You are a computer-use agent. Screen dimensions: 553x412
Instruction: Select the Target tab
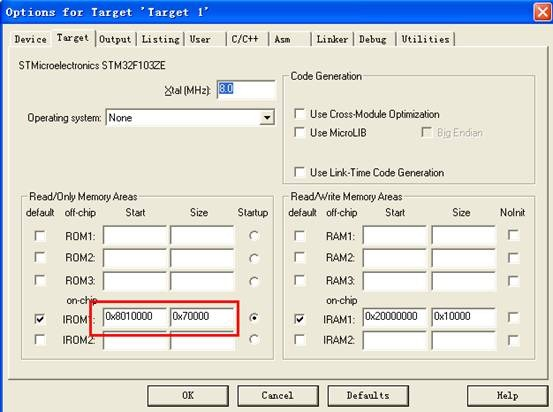[73, 38]
